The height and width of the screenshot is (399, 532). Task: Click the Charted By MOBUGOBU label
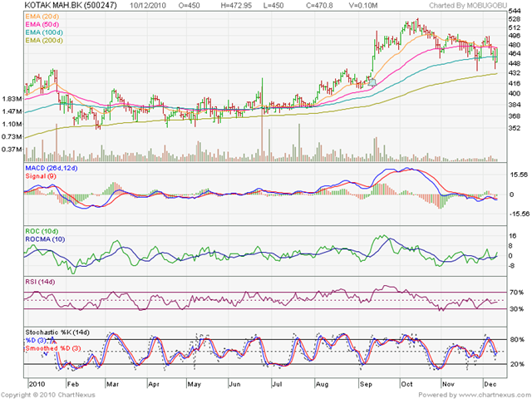[x=468, y=6]
